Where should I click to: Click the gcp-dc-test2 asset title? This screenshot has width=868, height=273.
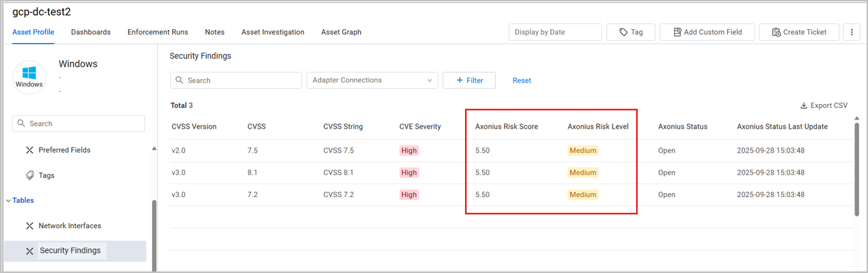[x=42, y=12]
